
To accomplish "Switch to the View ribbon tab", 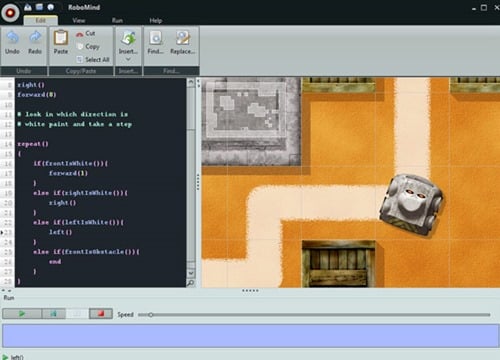I will pyautogui.click(x=79, y=21).
